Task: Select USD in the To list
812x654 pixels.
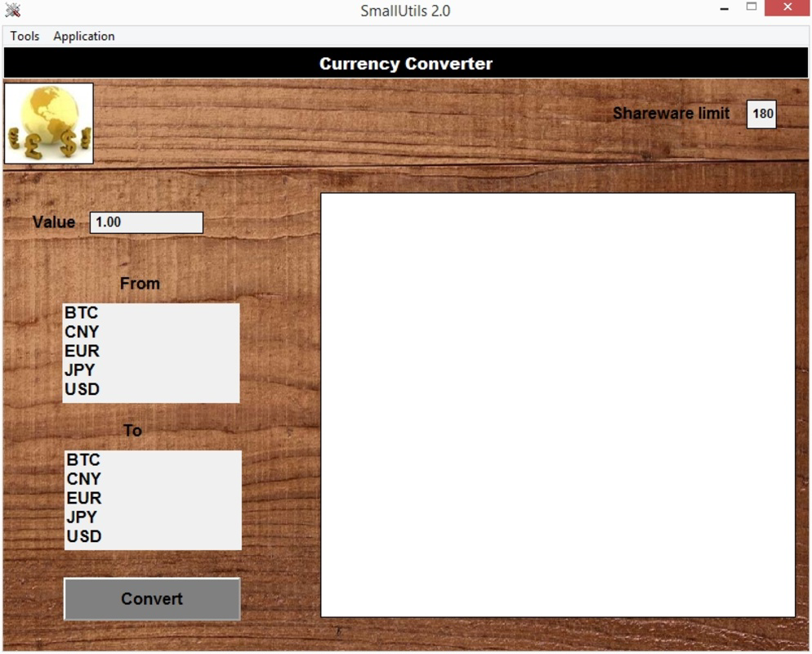Action: tap(153, 537)
